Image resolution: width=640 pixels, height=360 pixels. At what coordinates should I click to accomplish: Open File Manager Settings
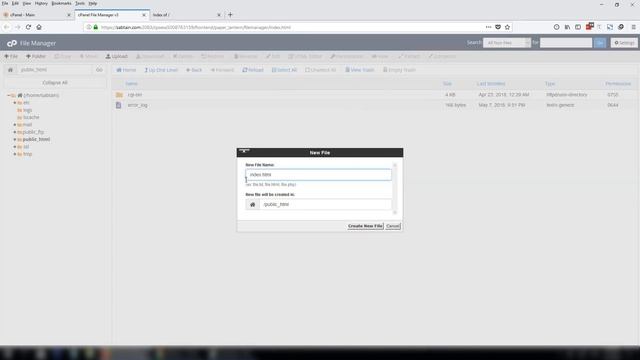point(624,42)
